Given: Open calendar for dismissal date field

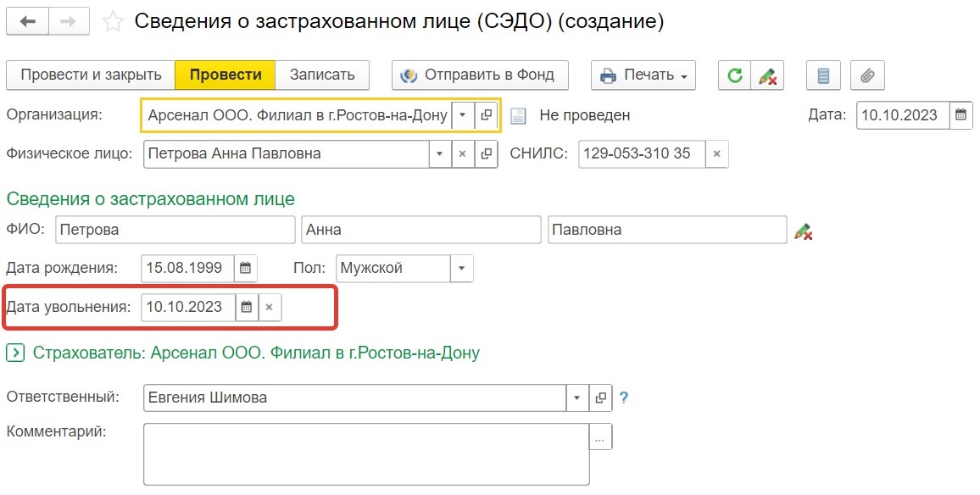Looking at the screenshot, I should point(247,307).
